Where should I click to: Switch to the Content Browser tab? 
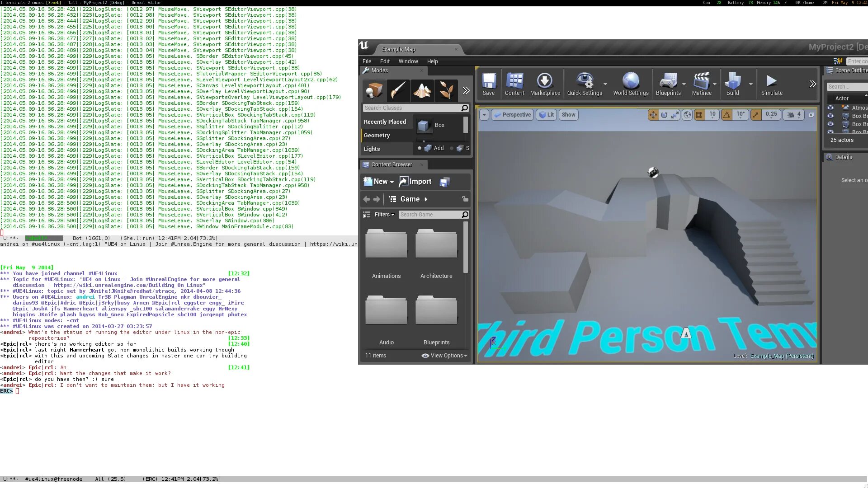392,164
